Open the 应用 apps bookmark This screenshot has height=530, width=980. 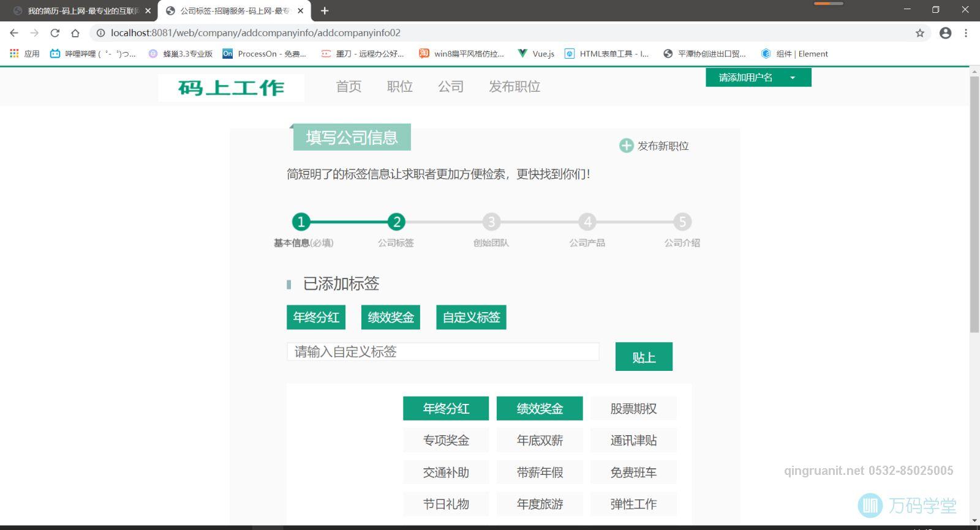click(24, 54)
